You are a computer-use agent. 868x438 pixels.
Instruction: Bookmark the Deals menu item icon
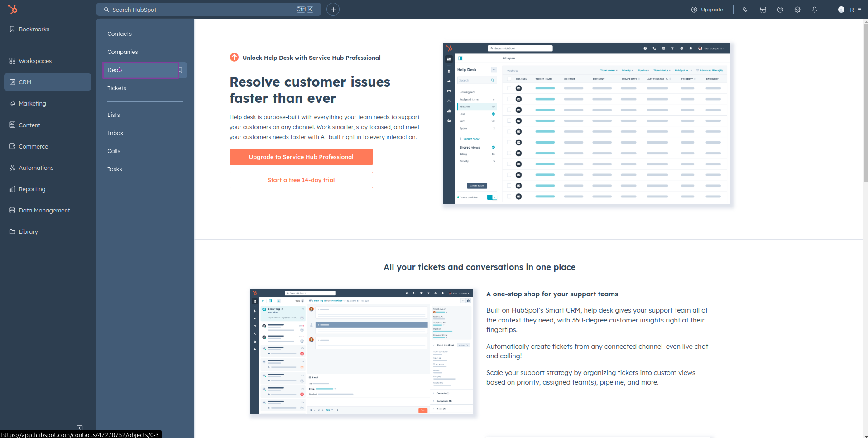point(181,70)
